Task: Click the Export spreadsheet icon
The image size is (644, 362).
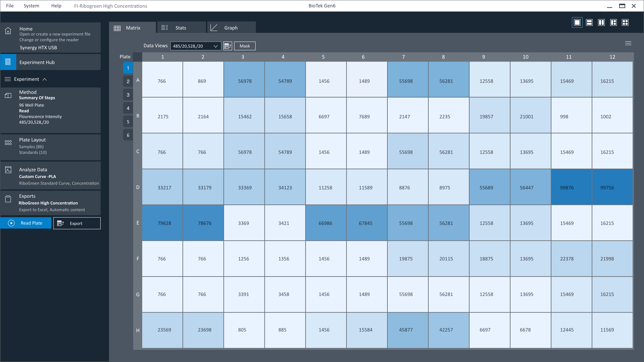Action: click(61, 223)
